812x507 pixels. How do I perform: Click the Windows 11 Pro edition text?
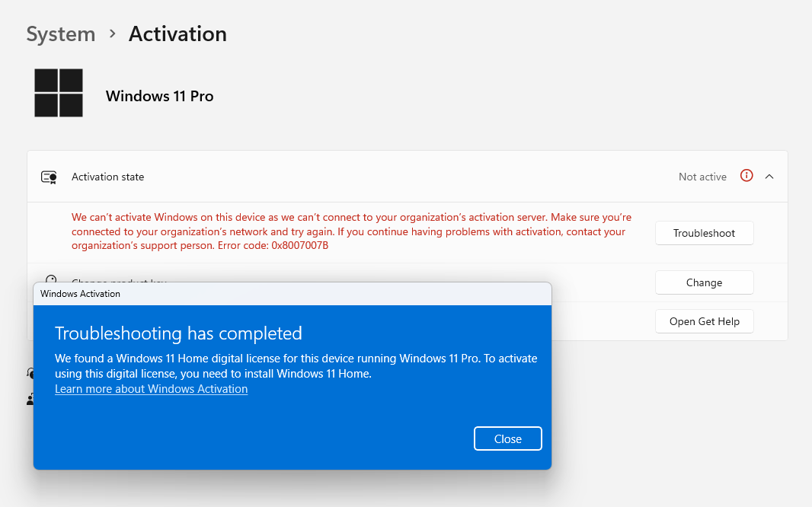pos(159,96)
